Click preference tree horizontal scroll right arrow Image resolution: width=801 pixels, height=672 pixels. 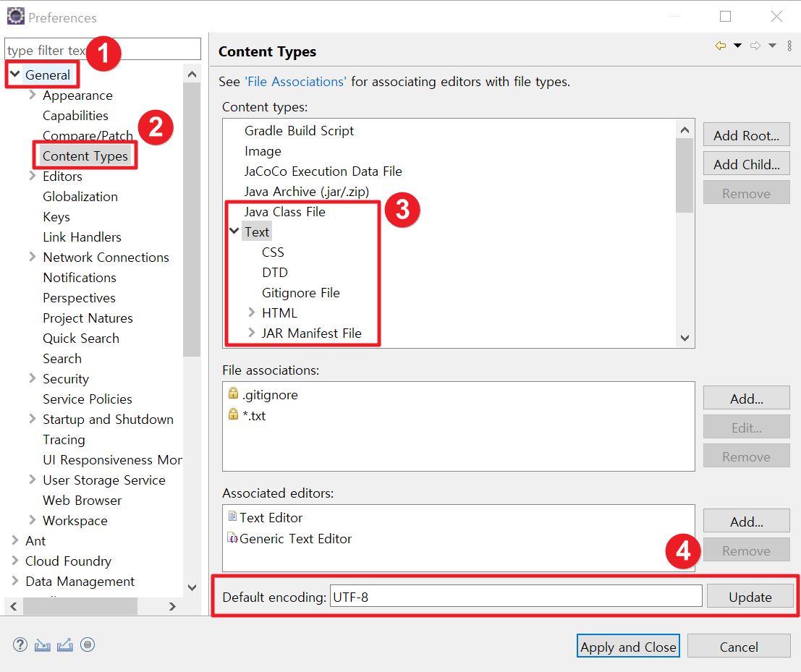[x=172, y=606]
